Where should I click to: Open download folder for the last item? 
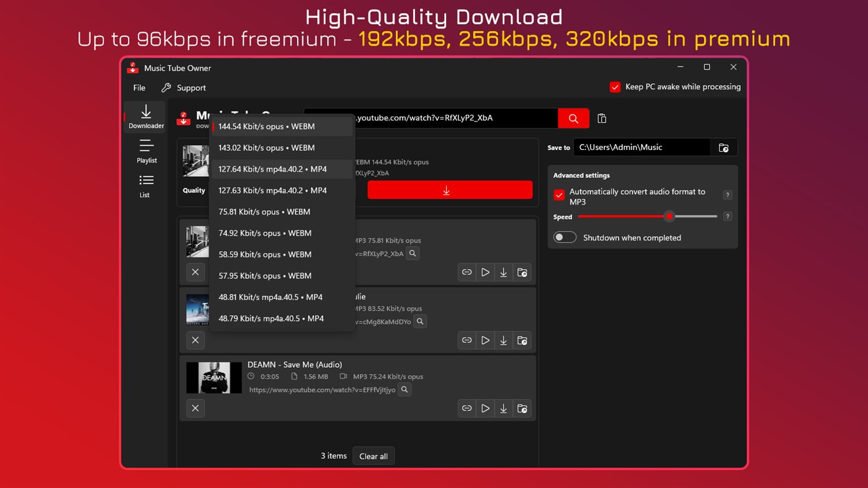click(522, 408)
